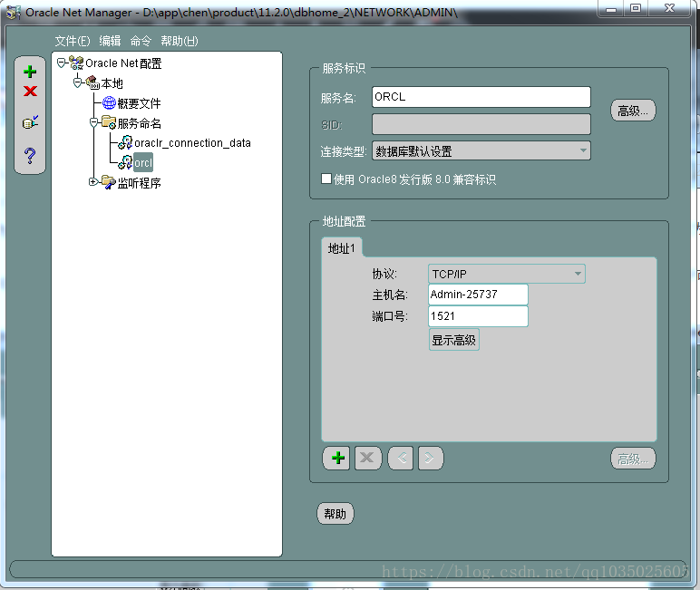
Task: Click the test service connection icon
Action: (30, 121)
